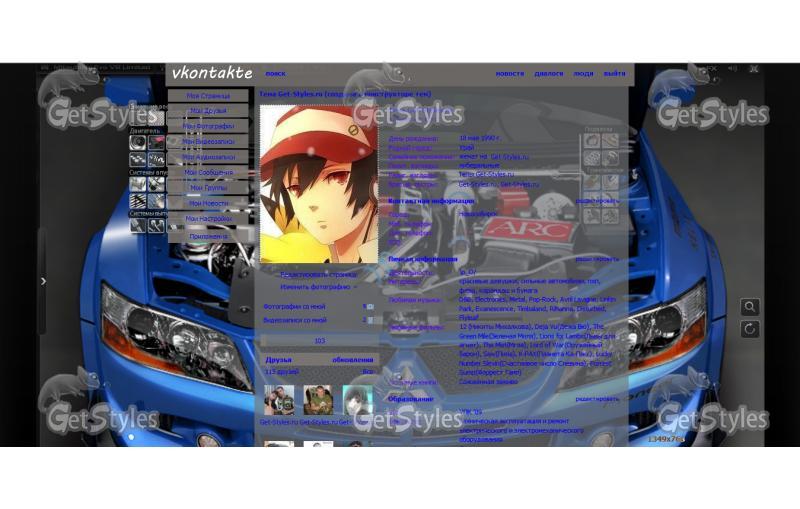Click the поиск link in the header
The image size is (800, 509).
(x=275, y=74)
